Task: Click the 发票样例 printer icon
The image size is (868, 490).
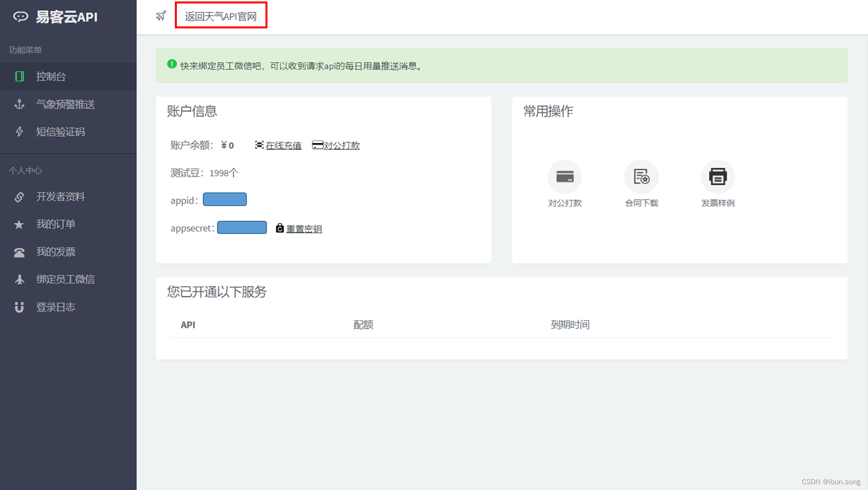Action: 718,177
